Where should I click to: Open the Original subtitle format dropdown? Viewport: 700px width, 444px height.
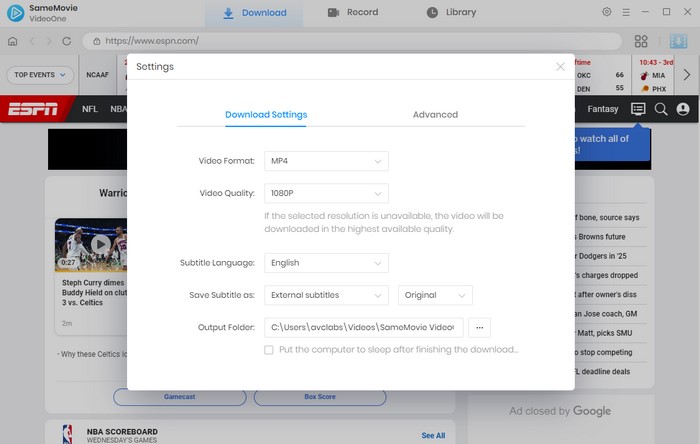tap(435, 295)
